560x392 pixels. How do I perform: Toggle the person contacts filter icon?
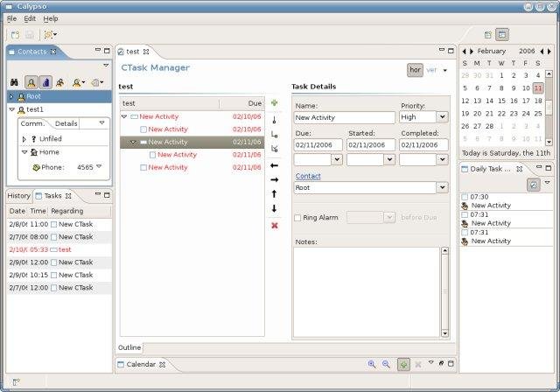31,82
